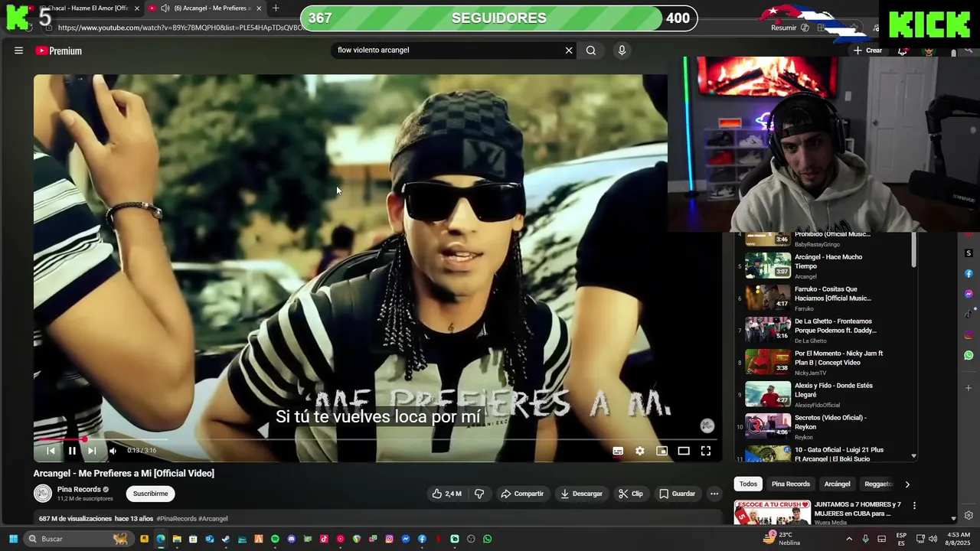
Task: Skip to the next video
Action: tap(92, 451)
